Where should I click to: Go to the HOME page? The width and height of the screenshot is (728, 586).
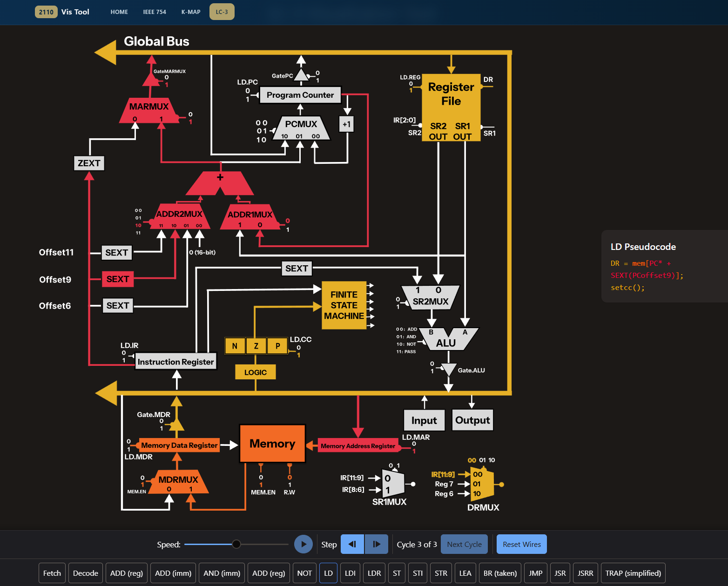(x=119, y=12)
